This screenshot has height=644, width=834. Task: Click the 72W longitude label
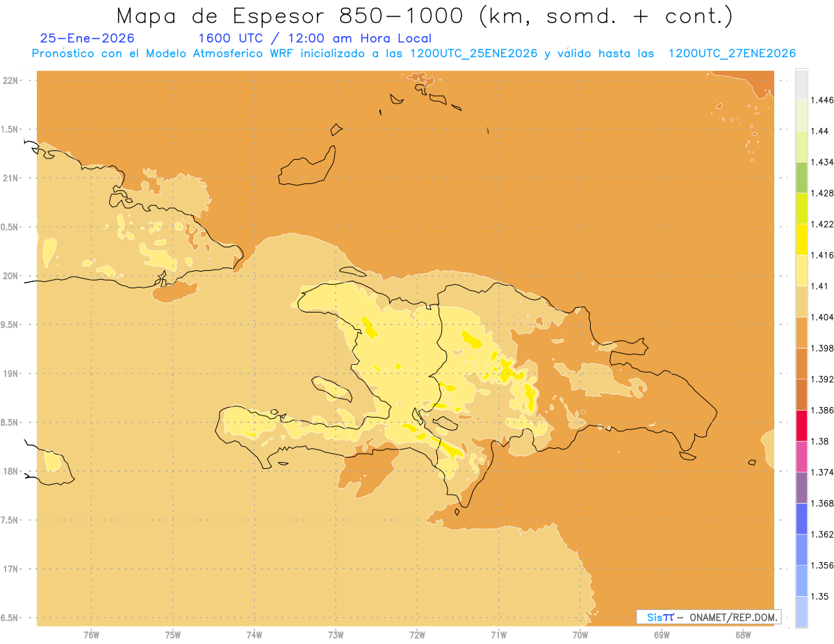[x=417, y=635]
